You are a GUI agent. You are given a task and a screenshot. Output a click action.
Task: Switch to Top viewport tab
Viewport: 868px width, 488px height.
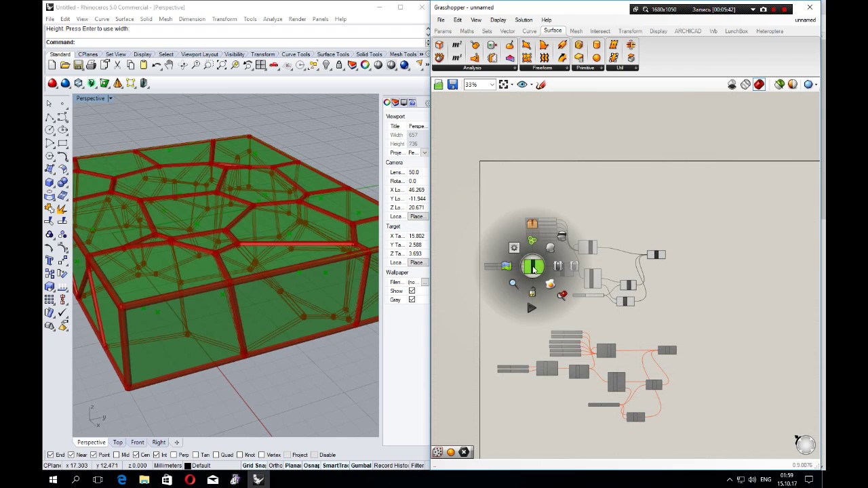tap(118, 442)
